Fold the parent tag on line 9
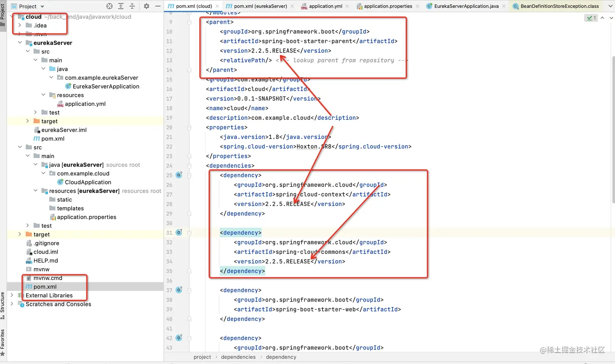The height and width of the screenshot is (364, 615). [x=189, y=22]
